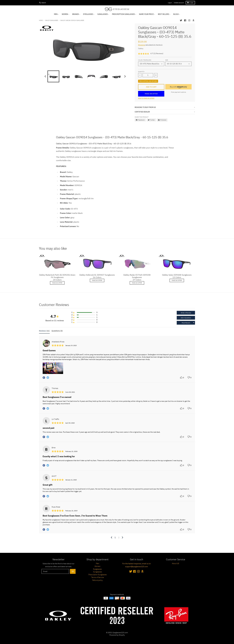234x644 pixels.
Task: Filter reviews by the 3-star rating bar
Action: coord(86,317)
